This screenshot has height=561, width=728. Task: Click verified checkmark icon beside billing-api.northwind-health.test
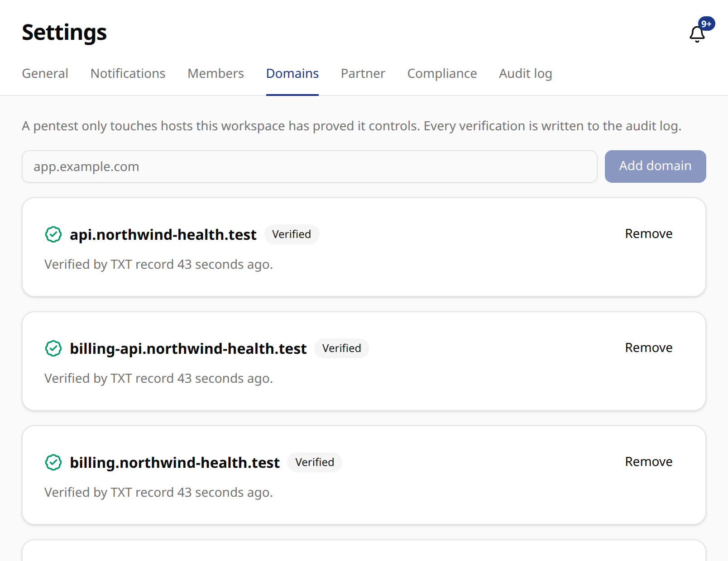tap(53, 348)
